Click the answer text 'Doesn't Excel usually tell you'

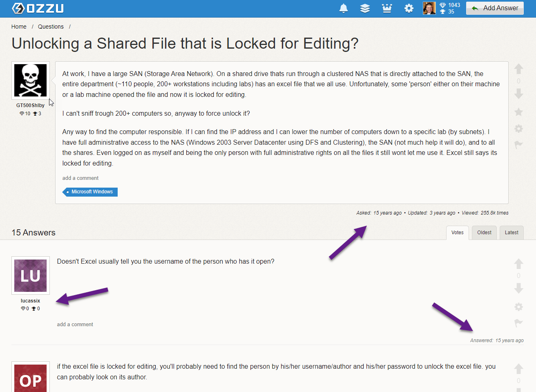[x=166, y=262]
